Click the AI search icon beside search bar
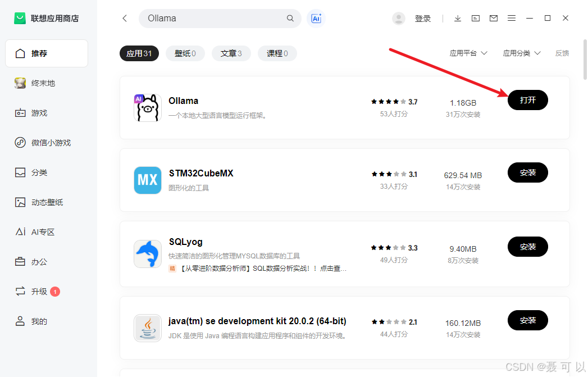Screen dimensions: 588x377 (x=316, y=18)
